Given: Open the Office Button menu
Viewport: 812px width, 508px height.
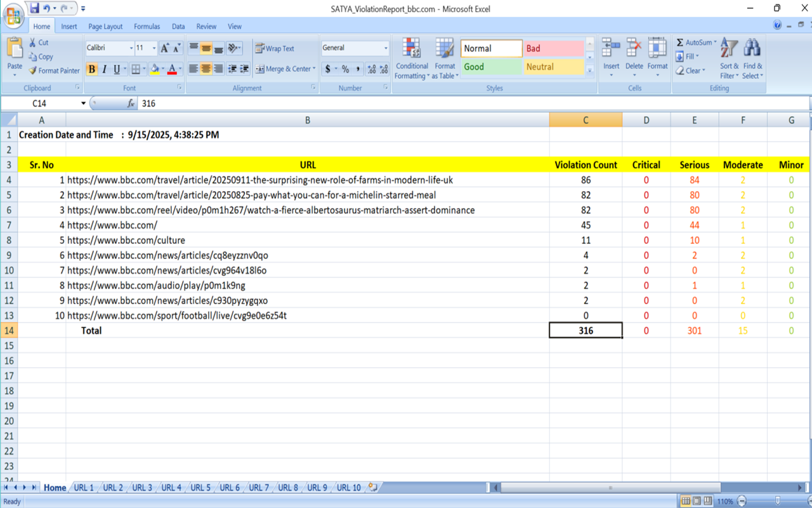Looking at the screenshot, I should [x=14, y=15].
